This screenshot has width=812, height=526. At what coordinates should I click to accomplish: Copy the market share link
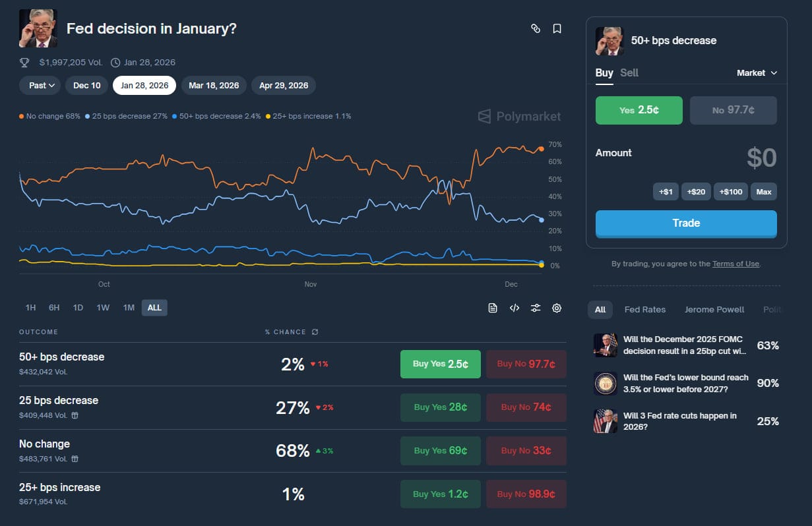[536, 29]
